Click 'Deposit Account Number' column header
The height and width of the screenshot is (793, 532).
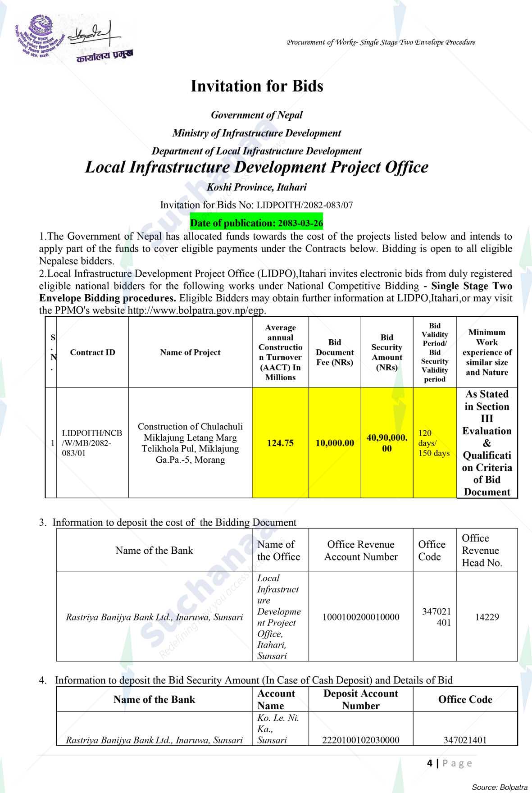[361, 700]
